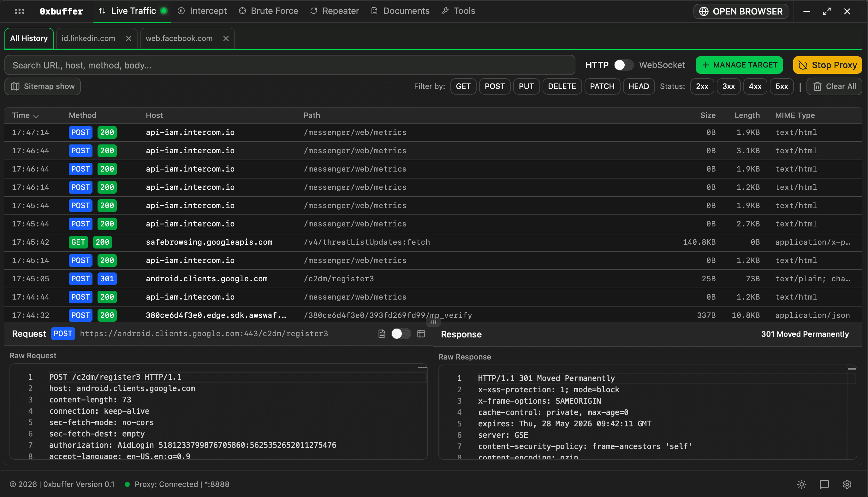Click the 140.8KB size cell
Screen dimensions: 868x497
click(699, 243)
